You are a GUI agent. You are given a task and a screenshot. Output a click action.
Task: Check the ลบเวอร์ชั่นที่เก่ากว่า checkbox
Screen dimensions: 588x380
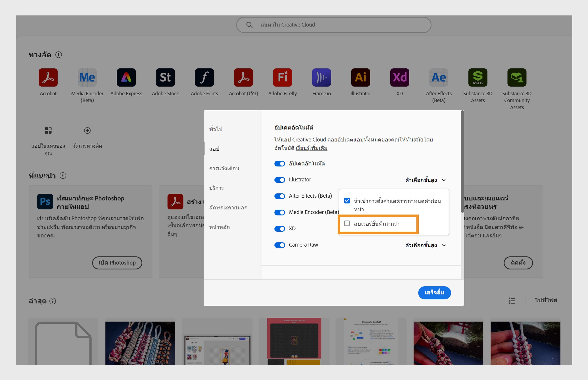(x=347, y=224)
